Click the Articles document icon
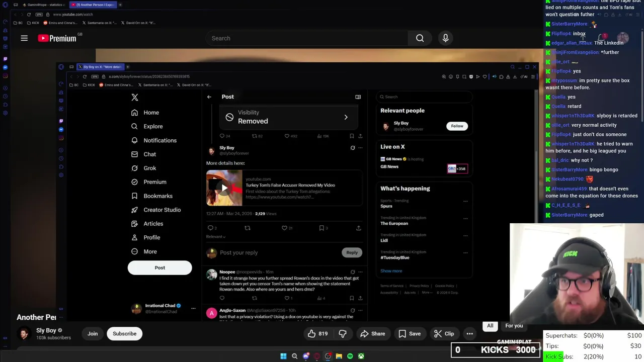Image resolution: width=644 pixels, height=362 pixels. pos(134,224)
